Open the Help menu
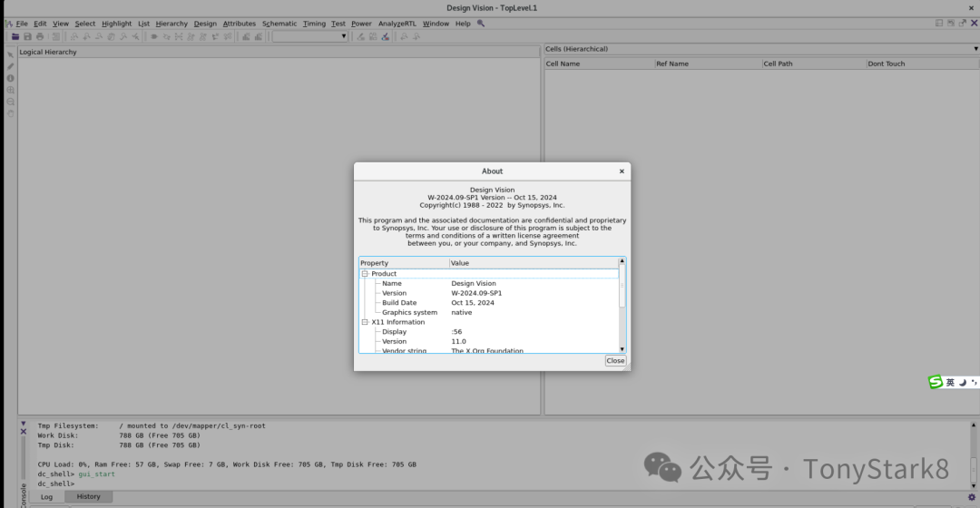Screen dimensions: 980x508 tap(463, 23)
